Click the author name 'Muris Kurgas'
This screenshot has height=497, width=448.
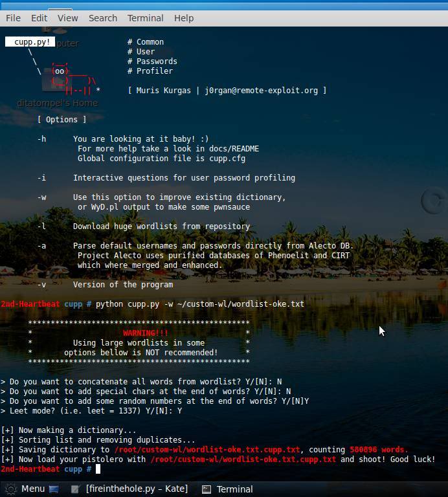pyautogui.click(x=164, y=91)
